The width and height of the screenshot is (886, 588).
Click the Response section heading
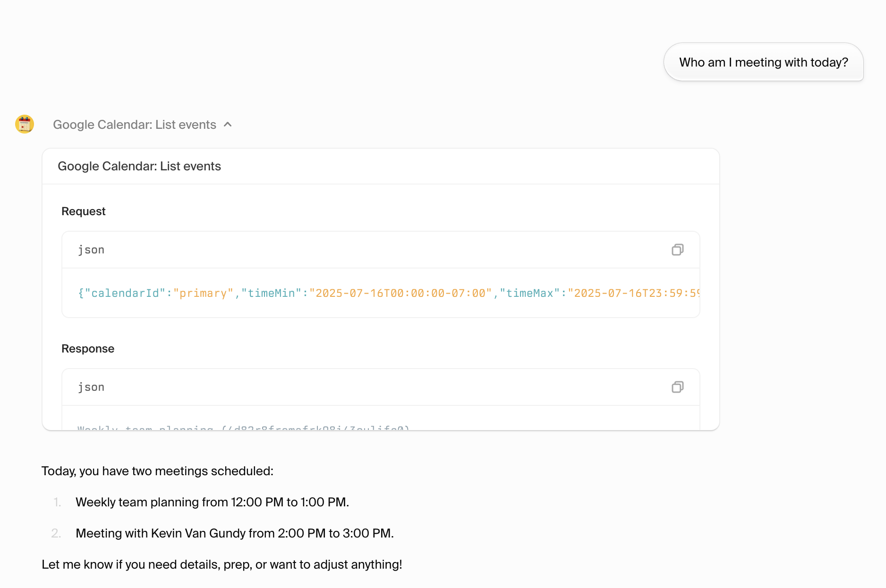click(x=88, y=349)
